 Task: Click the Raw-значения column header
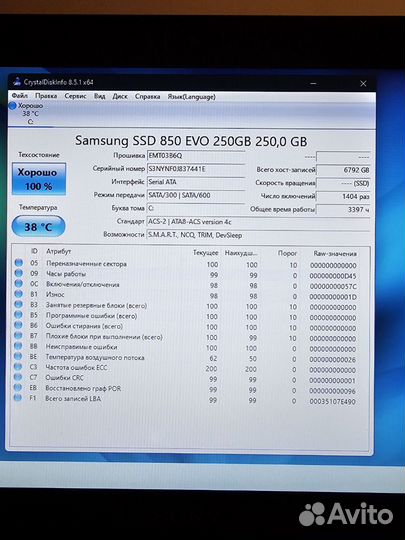335,254
